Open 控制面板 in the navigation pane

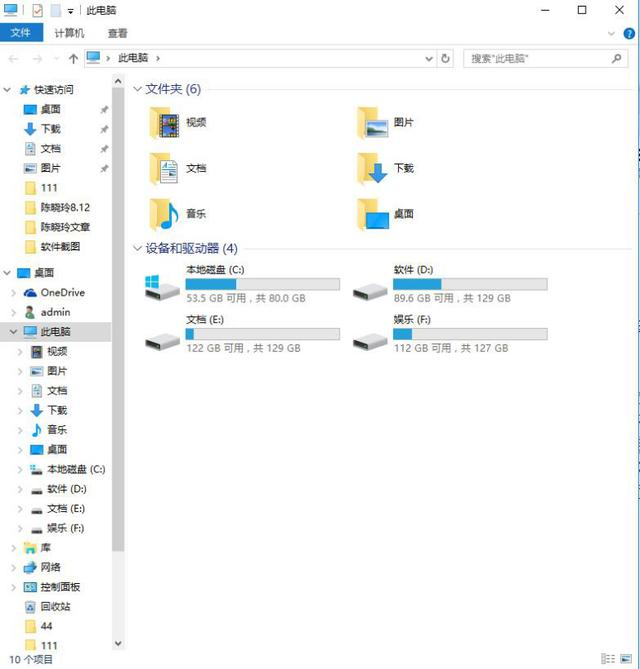click(x=60, y=587)
